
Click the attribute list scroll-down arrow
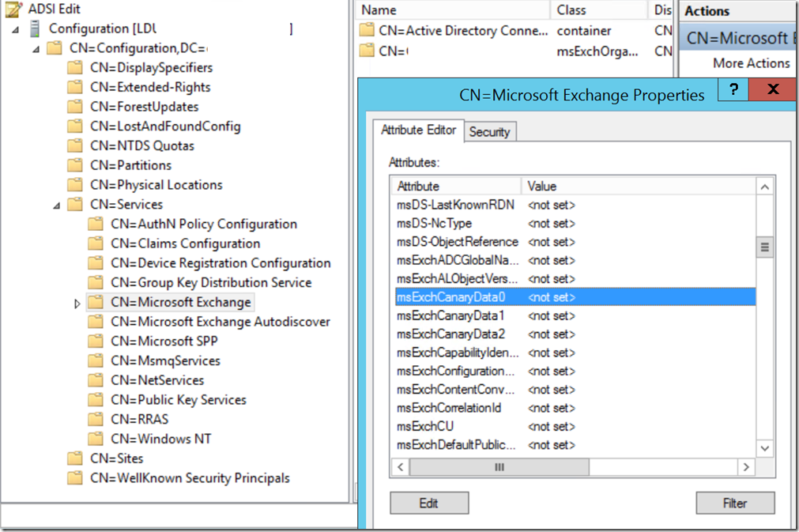tap(765, 448)
